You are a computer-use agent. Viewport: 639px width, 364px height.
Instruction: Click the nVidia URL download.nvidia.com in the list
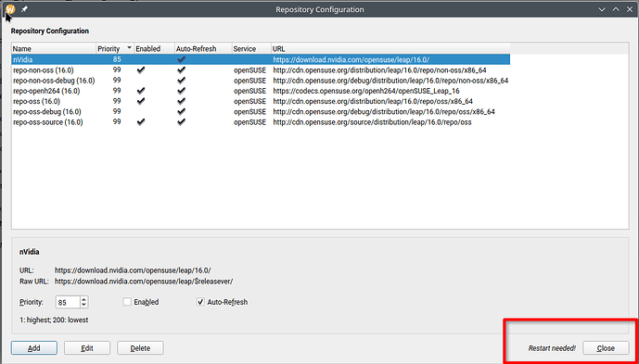click(351, 59)
